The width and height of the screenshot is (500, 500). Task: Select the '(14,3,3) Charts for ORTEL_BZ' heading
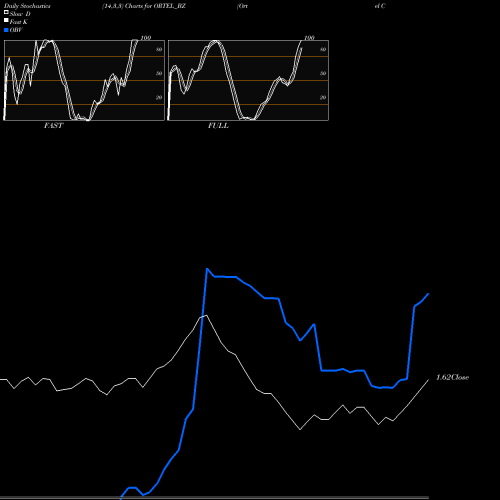tap(144, 6)
